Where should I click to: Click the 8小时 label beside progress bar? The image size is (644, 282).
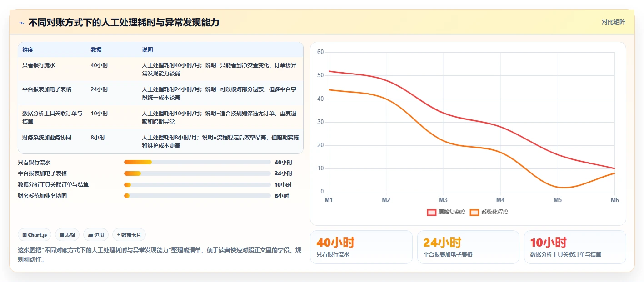282,196
